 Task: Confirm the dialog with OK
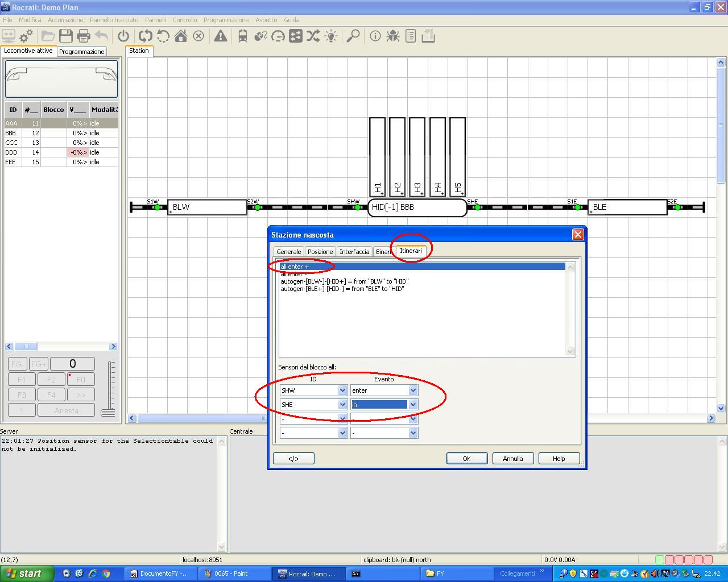pyautogui.click(x=467, y=459)
